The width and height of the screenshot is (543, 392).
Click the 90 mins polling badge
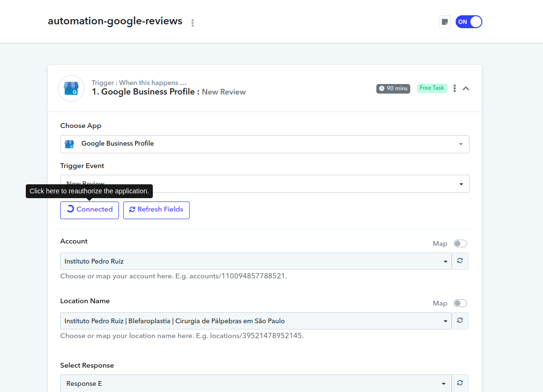pos(393,88)
